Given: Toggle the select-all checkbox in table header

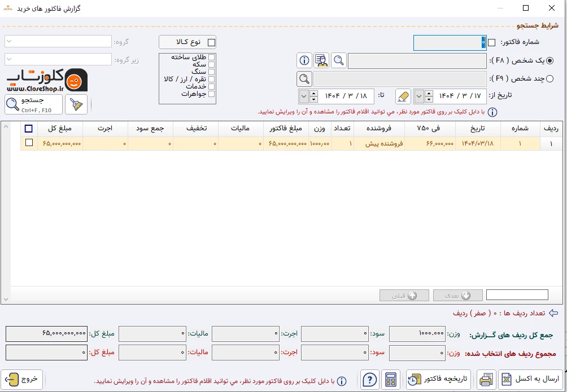Looking at the screenshot, I should coord(29,129).
